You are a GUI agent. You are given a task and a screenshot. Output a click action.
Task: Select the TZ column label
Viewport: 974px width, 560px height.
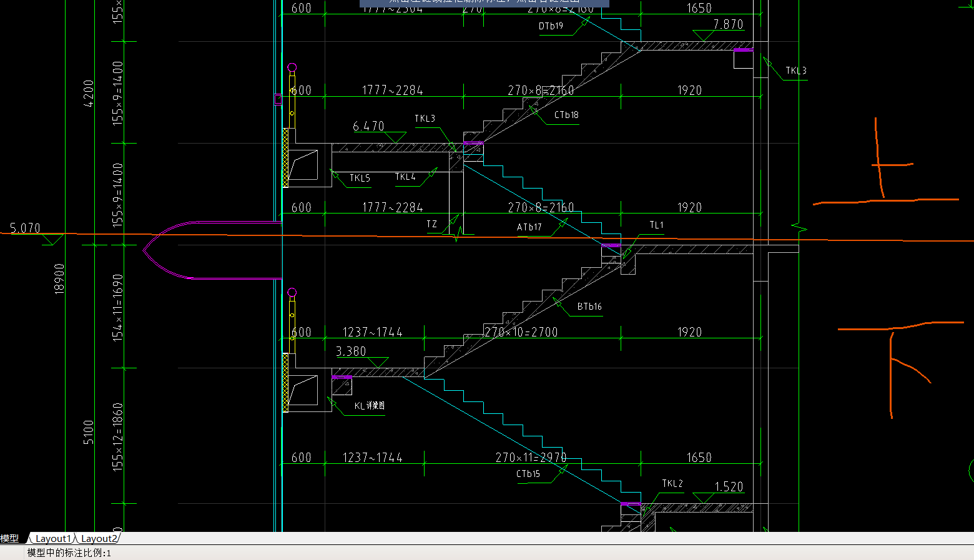pos(431,224)
